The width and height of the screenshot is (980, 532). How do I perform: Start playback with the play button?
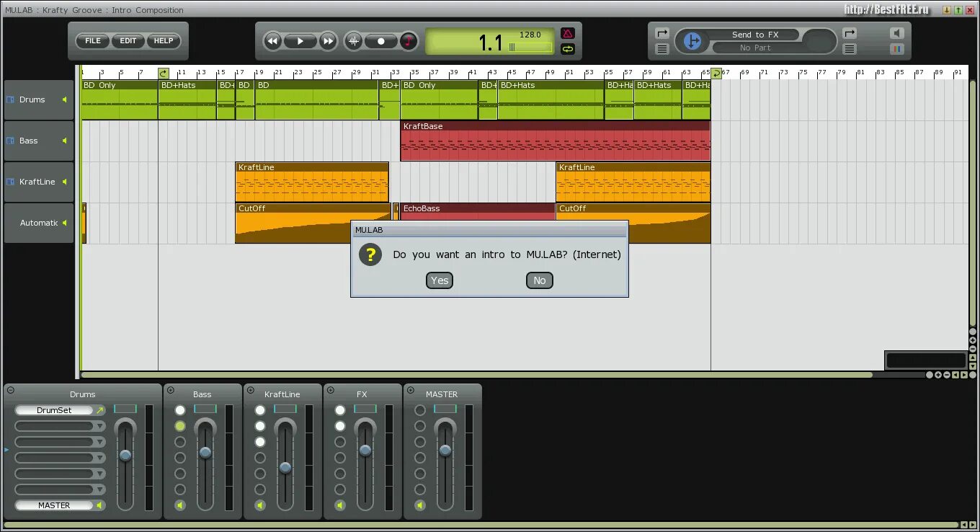click(300, 41)
